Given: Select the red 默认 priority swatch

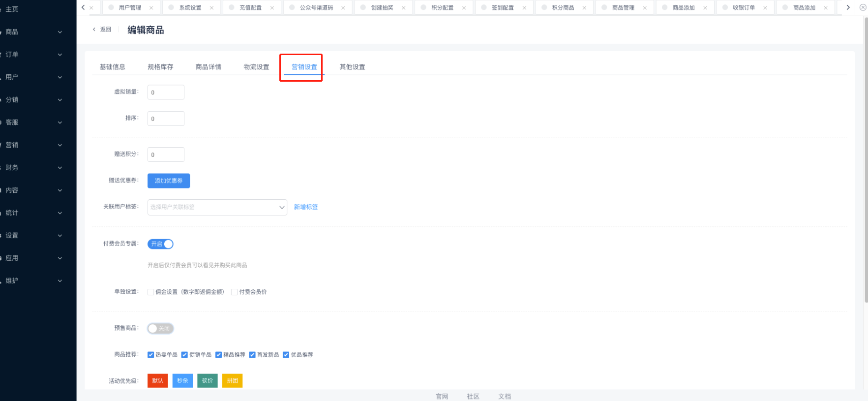Looking at the screenshot, I should pyautogui.click(x=157, y=381).
